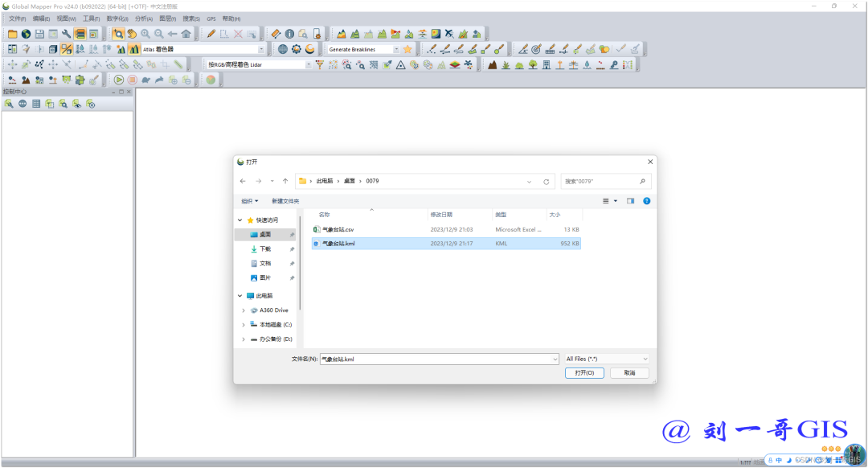This screenshot has width=868, height=468.
Task: Click the 3D view cube icon
Action: [x=52, y=49]
